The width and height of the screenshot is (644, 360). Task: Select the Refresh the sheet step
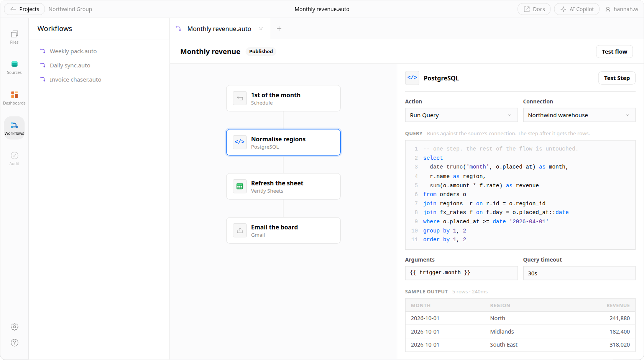(283, 187)
